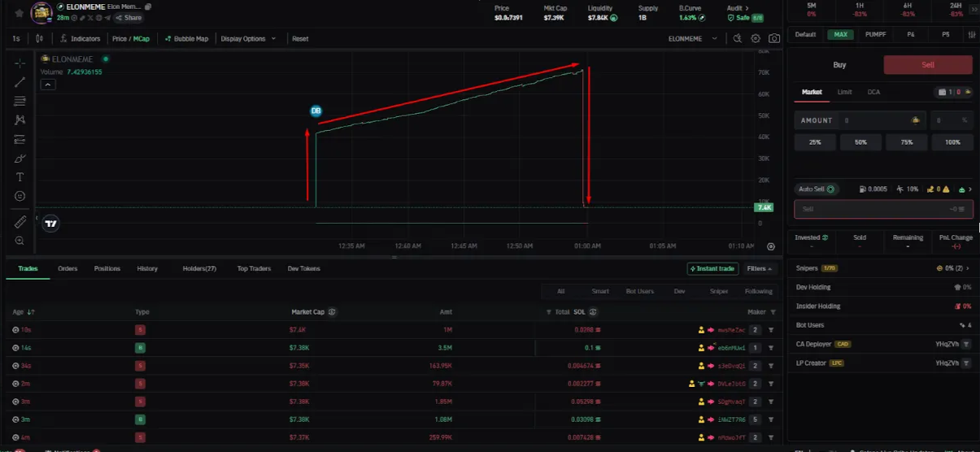Expand the trades Filters menu
Viewport: 980px width, 452px height.
coord(760,268)
